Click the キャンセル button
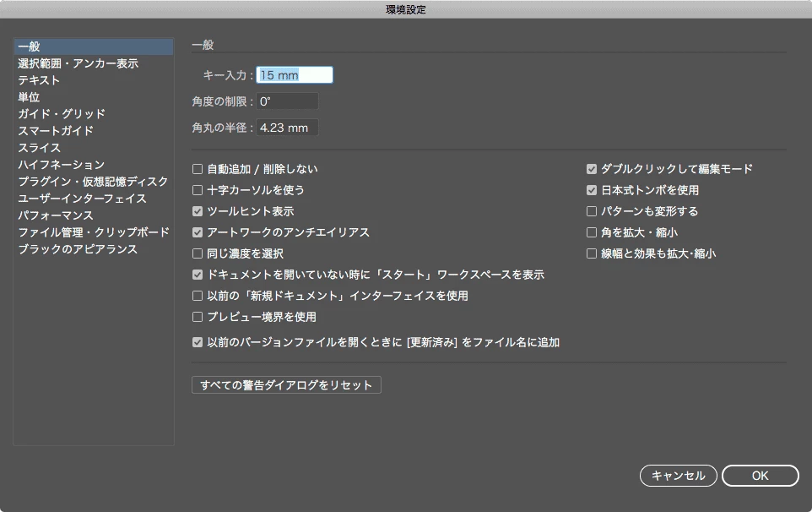The width and height of the screenshot is (812, 512). click(679, 476)
